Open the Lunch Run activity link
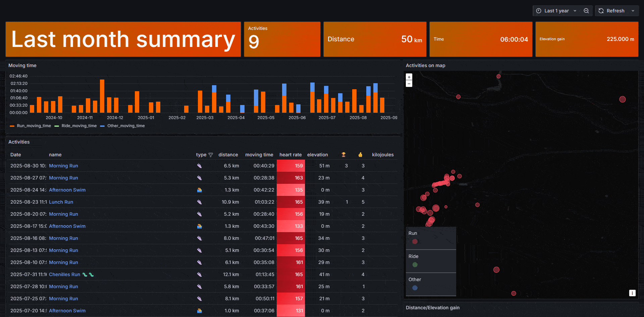This screenshot has height=317, width=644. pos(61,202)
